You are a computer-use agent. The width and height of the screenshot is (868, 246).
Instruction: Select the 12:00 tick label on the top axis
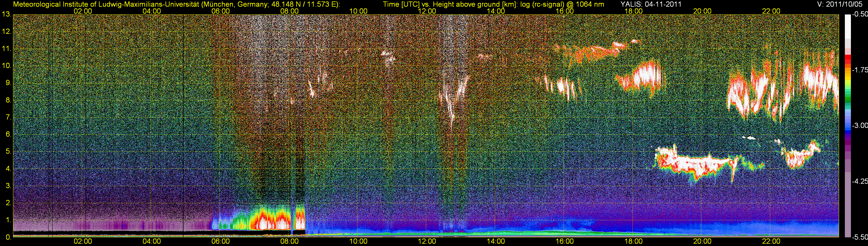click(427, 11)
